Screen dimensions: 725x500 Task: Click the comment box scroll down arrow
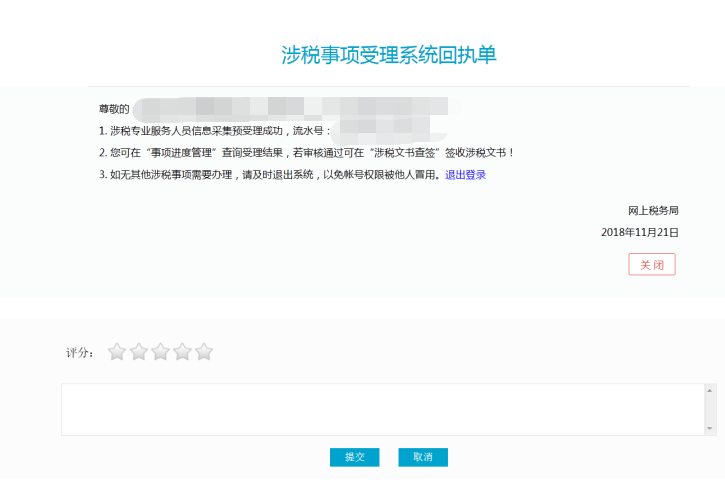[x=710, y=429]
